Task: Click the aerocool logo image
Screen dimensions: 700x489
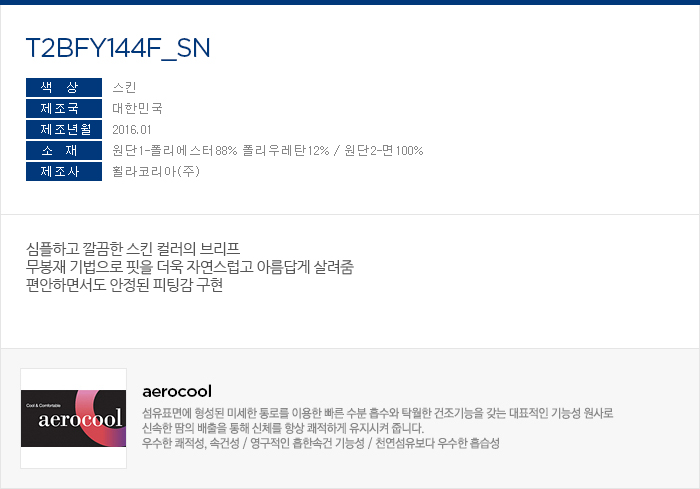Action: pos(73,418)
